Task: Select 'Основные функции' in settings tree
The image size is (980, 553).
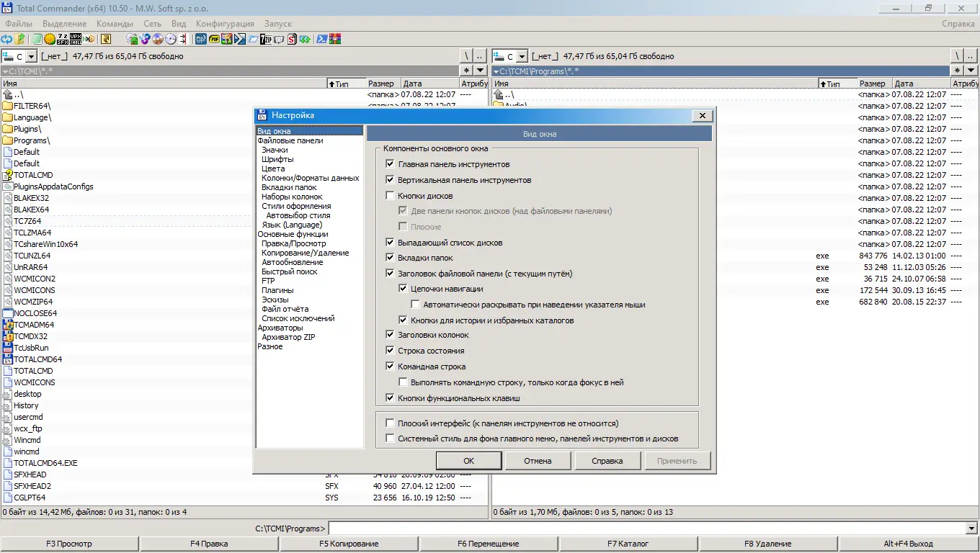Action: point(293,234)
